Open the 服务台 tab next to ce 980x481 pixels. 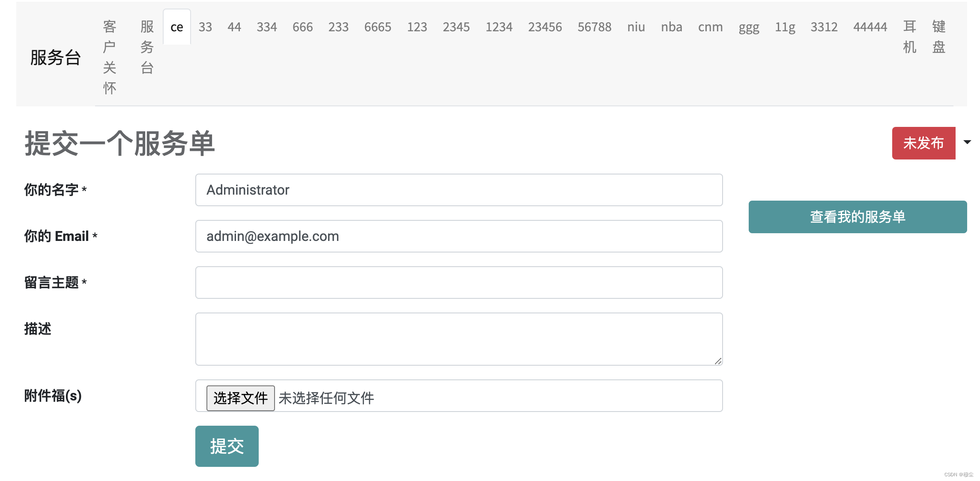(x=147, y=47)
